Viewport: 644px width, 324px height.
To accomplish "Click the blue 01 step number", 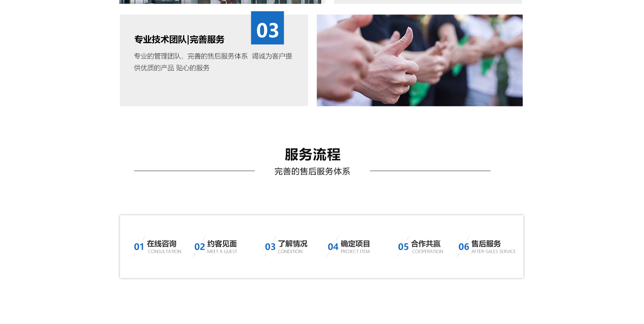I will tap(139, 247).
